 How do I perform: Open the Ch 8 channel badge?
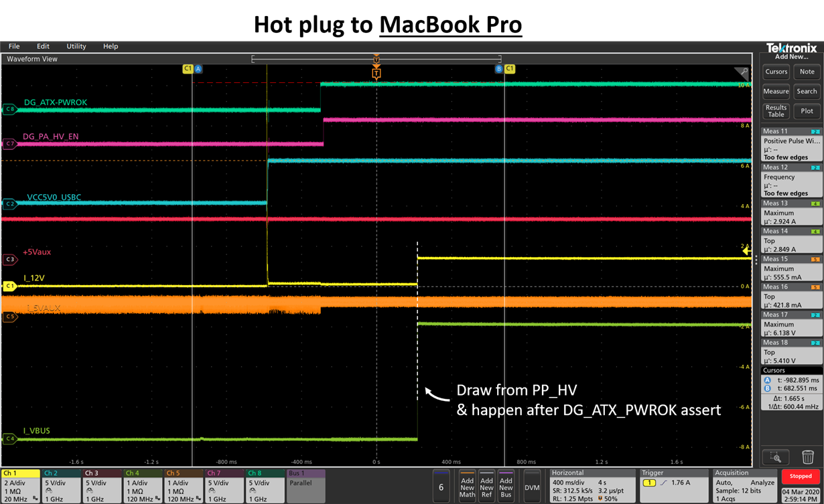pos(265,485)
